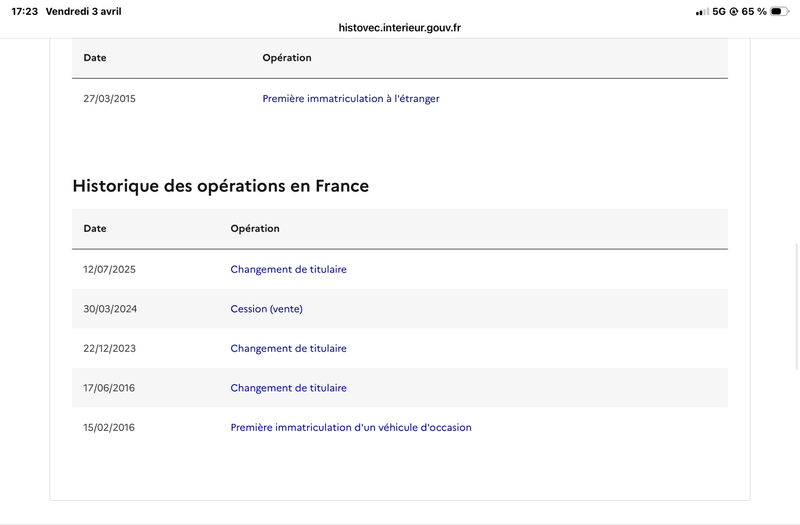Open 'Changement de titulaire' dated 22/12/2023

click(288, 348)
